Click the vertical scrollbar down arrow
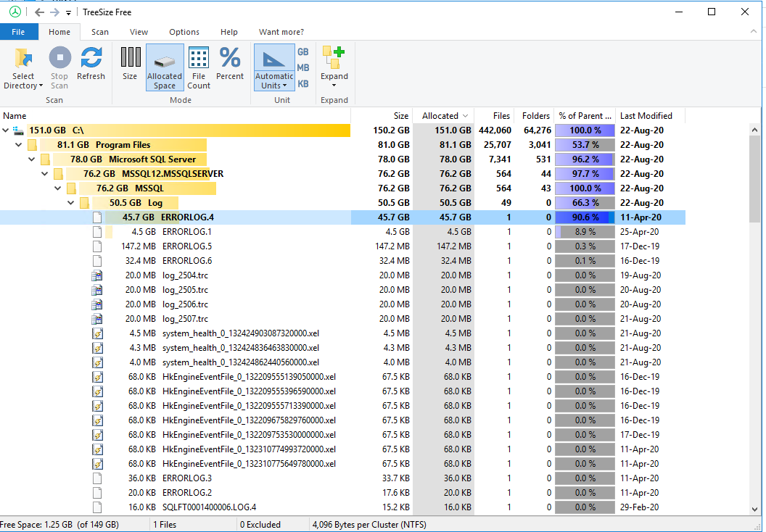The image size is (766, 532). [x=755, y=509]
